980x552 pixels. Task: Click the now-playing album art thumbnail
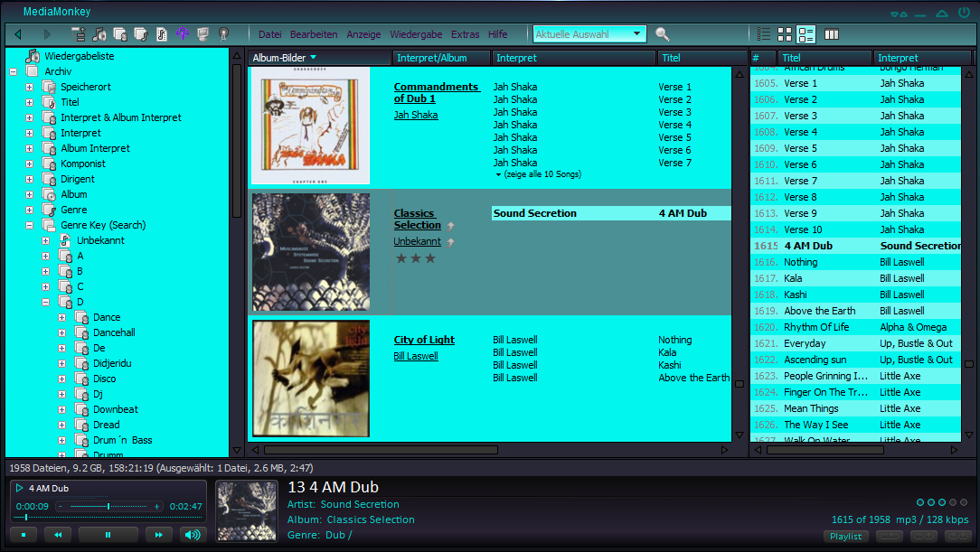pyautogui.click(x=246, y=510)
